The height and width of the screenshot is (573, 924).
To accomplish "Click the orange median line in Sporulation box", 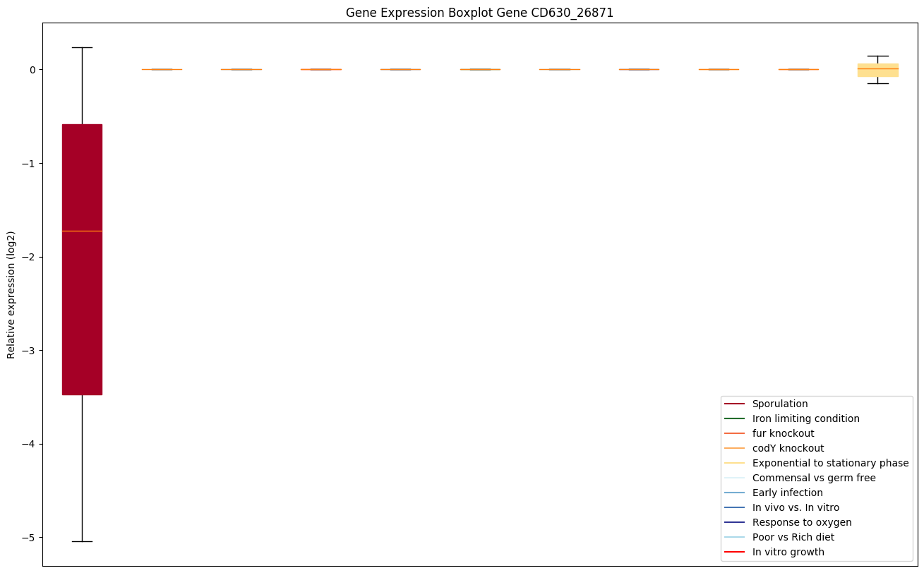I will tap(82, 231).
